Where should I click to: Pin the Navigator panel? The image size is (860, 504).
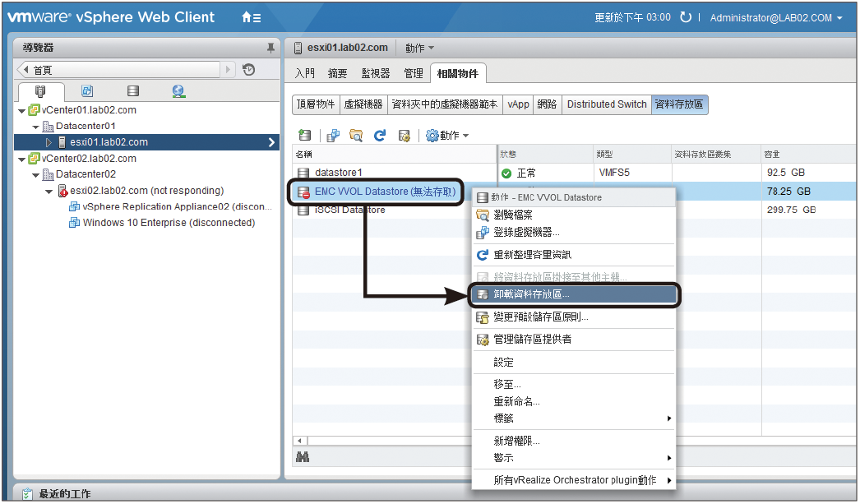[x=270, y=49]
